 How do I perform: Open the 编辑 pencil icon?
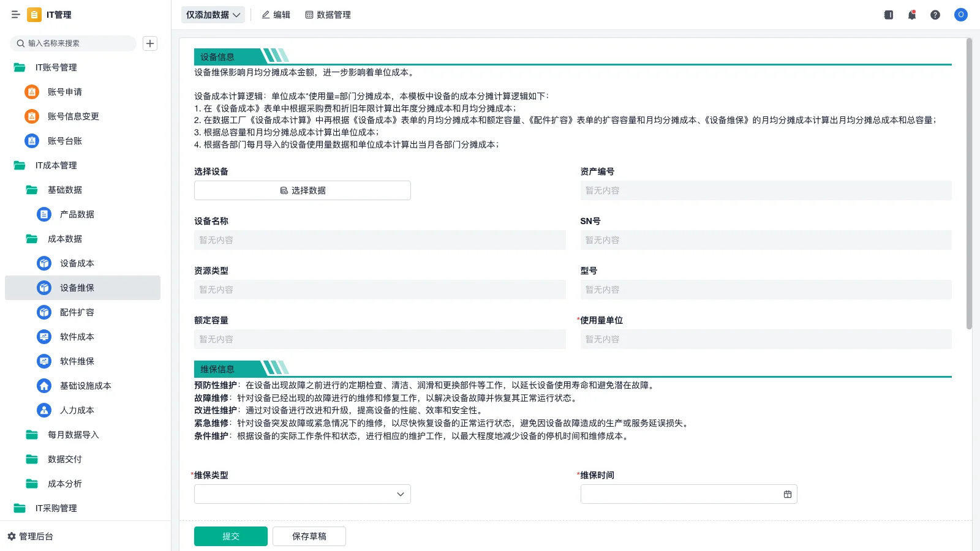[x=265, y=15]
